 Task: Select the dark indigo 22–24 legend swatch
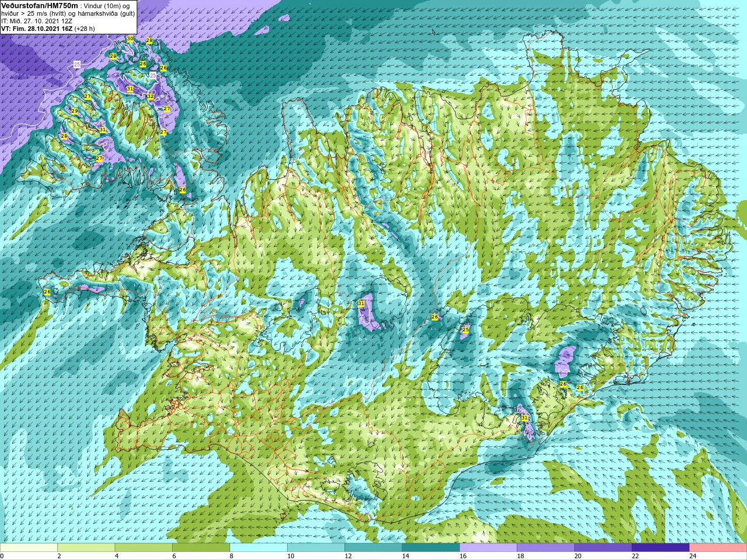[x=661, y=548]
